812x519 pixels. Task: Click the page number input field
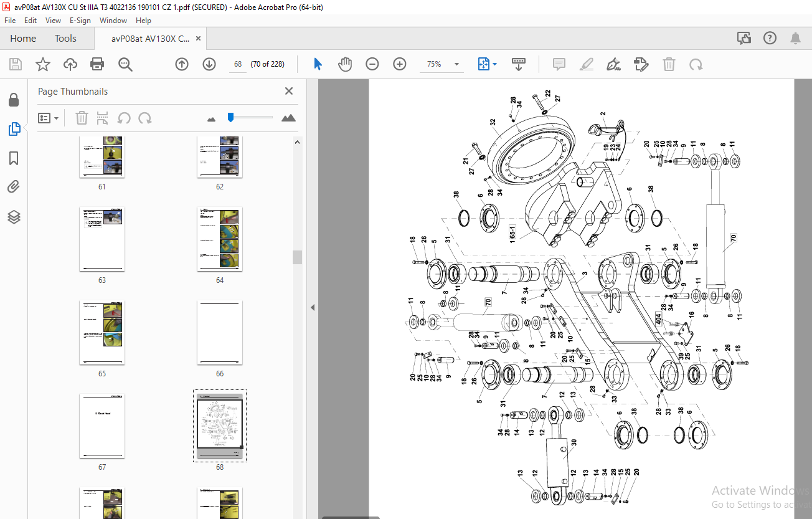pyautogui.click(x=238, y=64)
